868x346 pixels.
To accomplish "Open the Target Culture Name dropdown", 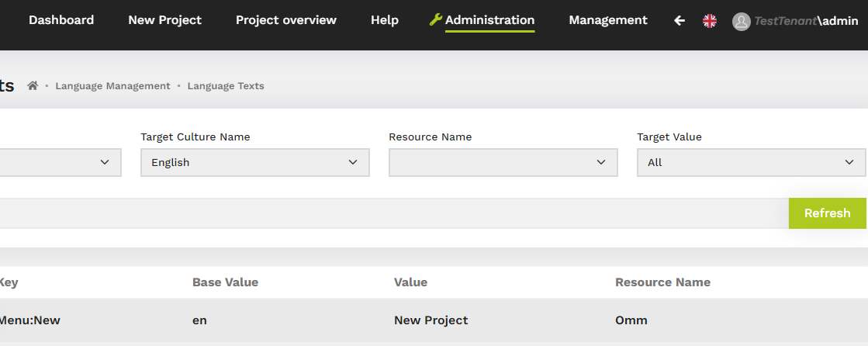I will point(254,162).
